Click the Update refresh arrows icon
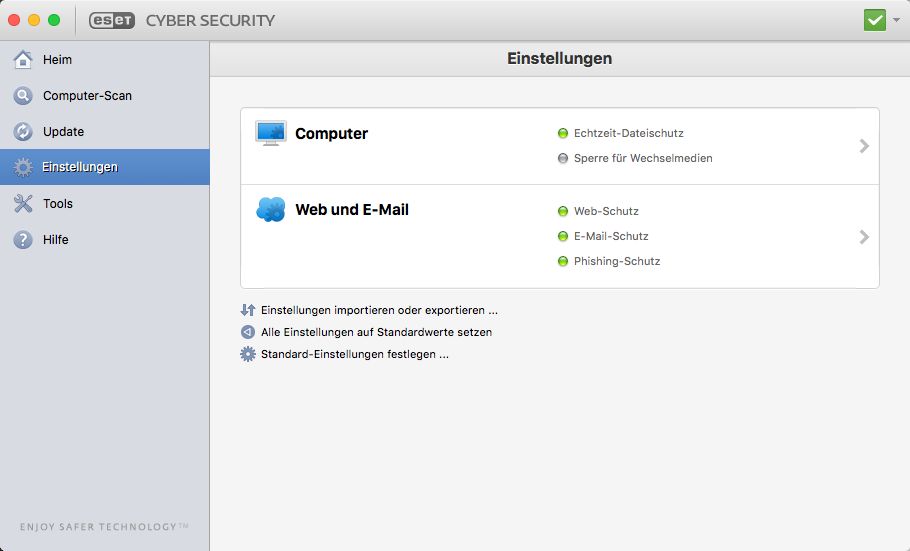Screen dimensions: 910x551 tap(23, 131)
